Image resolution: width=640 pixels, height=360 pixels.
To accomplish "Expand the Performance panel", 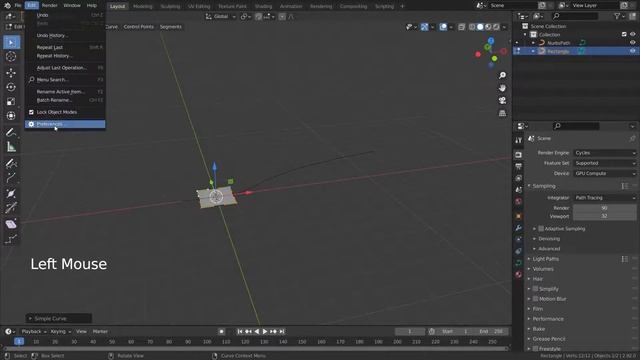I will tap(548, 319).
